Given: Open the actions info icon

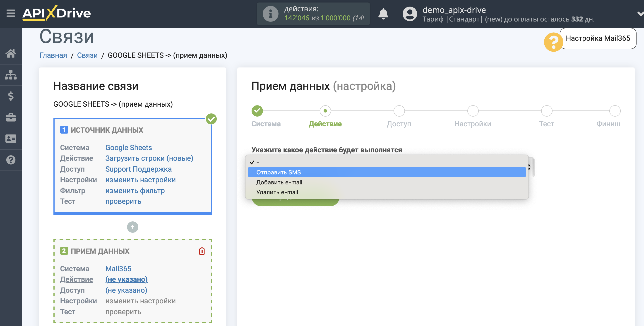Looking at the screenshot, I should click(270, 14).
